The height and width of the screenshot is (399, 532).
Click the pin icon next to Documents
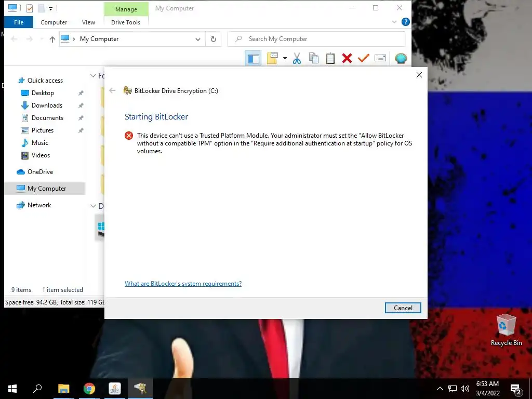coord(81,118)
